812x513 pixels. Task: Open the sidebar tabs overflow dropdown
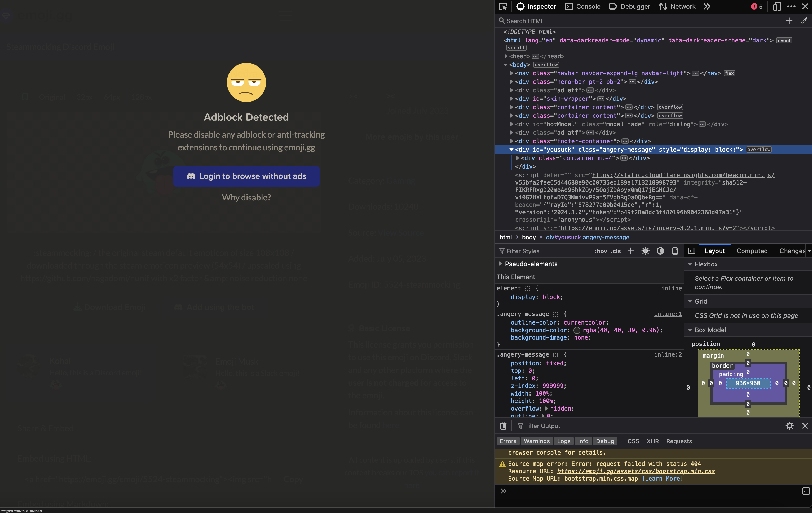pos(809,251)
